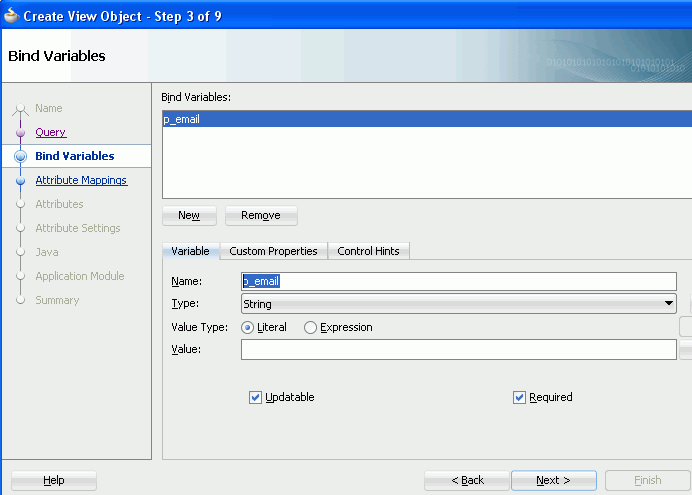The image size is (692, 495).
Task: Toggle the Updatable checkbox
Action: coord(255,397)
